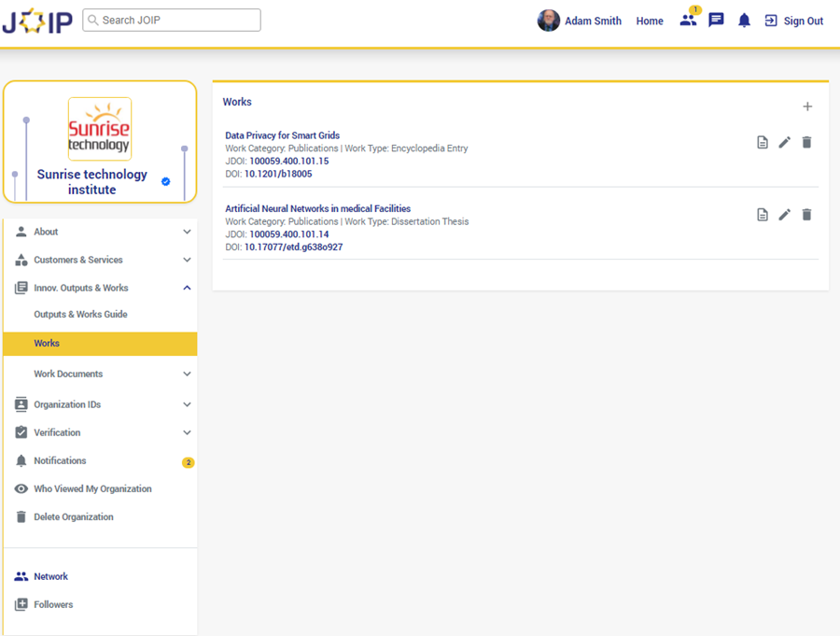Open the notifications bell in top bar

(744, 21)
